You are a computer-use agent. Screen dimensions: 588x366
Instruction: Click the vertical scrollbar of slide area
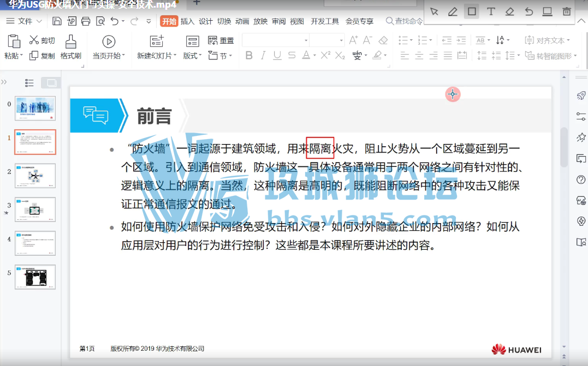pos(563,147)
